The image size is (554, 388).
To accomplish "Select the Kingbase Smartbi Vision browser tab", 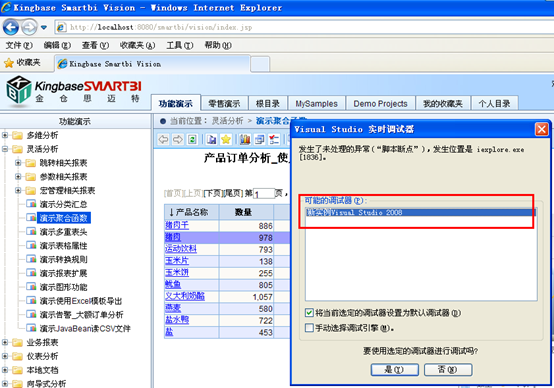I will pyautogui.click(x=152, y=64).
